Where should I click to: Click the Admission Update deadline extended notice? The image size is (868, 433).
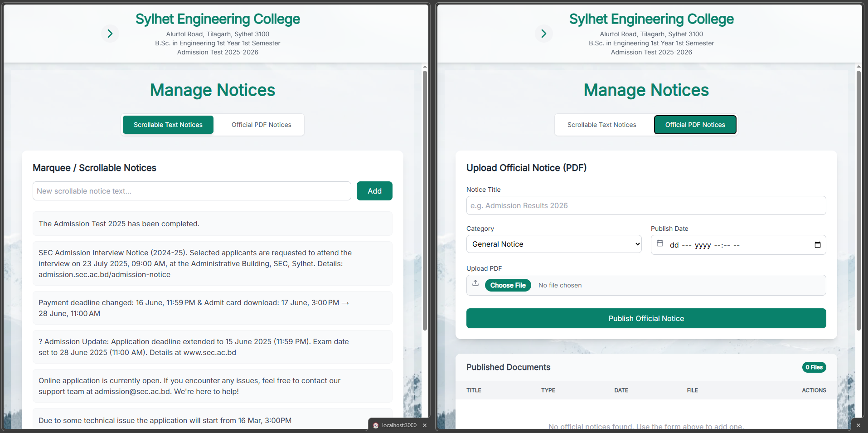pyautogui.click(x=213, y=347)
